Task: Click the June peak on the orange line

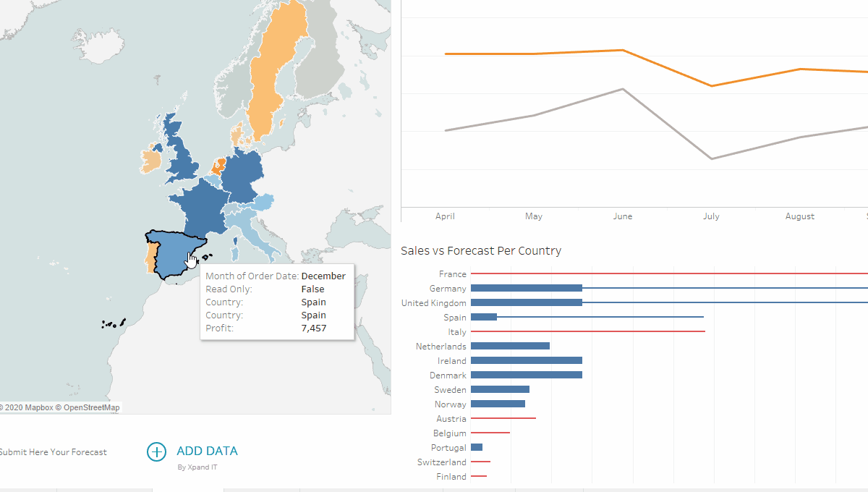Action: click(623, 50)
